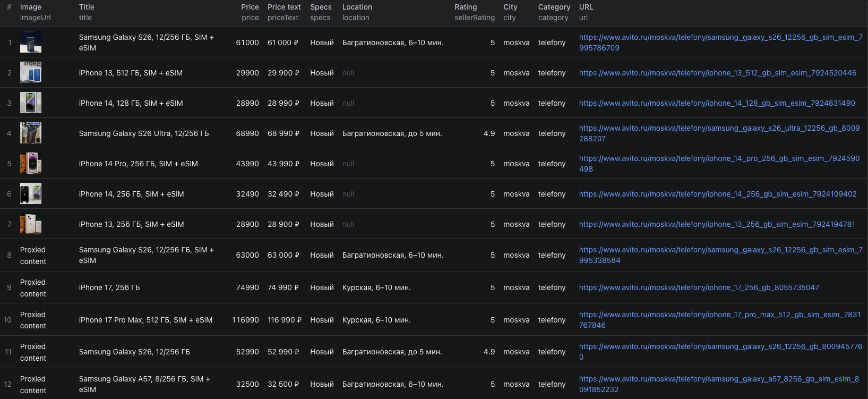Open thumbnail image for iPhone 13 512 ГБ

point(31,72)
